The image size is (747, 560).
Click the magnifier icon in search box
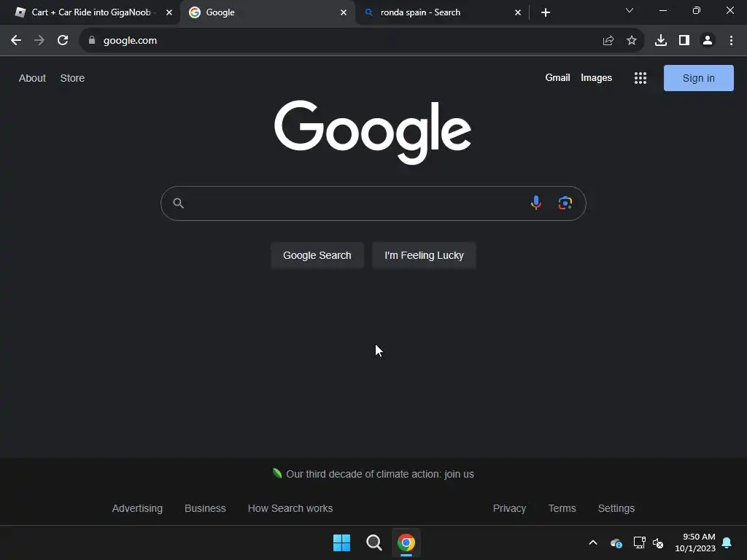[x=178, y=203]
